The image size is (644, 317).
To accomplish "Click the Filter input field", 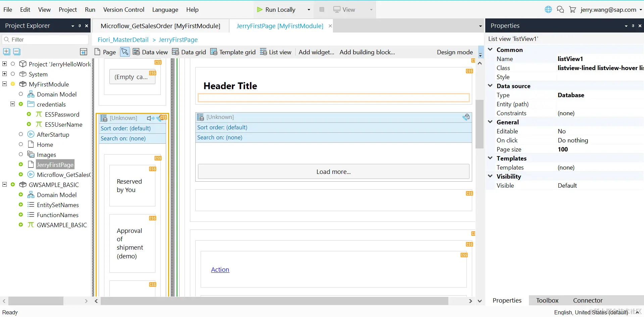I will click(x=45, y=40).
